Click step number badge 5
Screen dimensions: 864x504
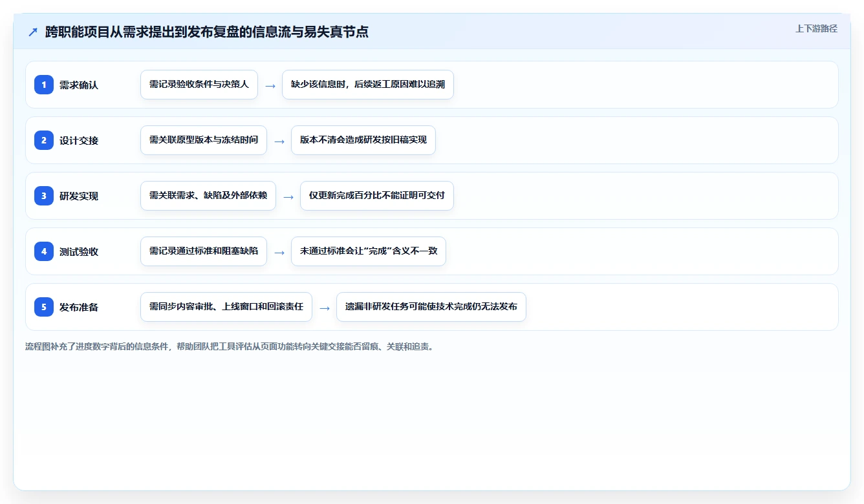[44, 307]
